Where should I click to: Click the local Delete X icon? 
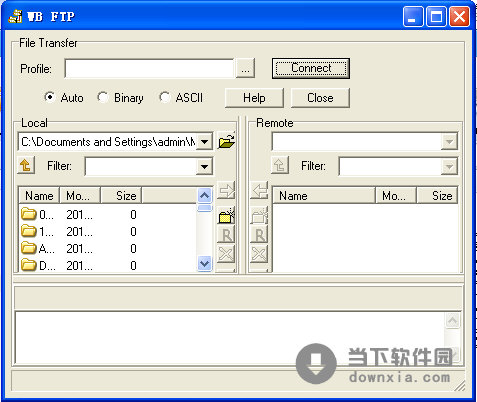(226, 254)
